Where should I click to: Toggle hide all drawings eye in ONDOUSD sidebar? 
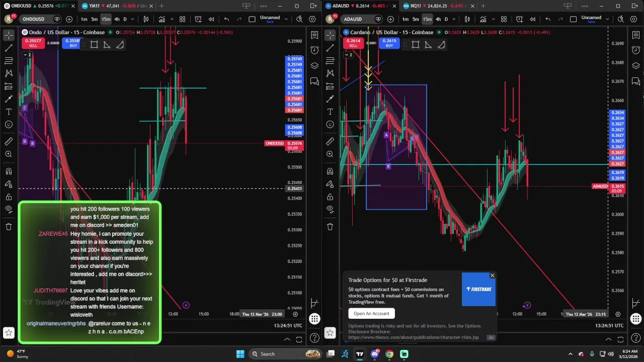pos(9,209)
